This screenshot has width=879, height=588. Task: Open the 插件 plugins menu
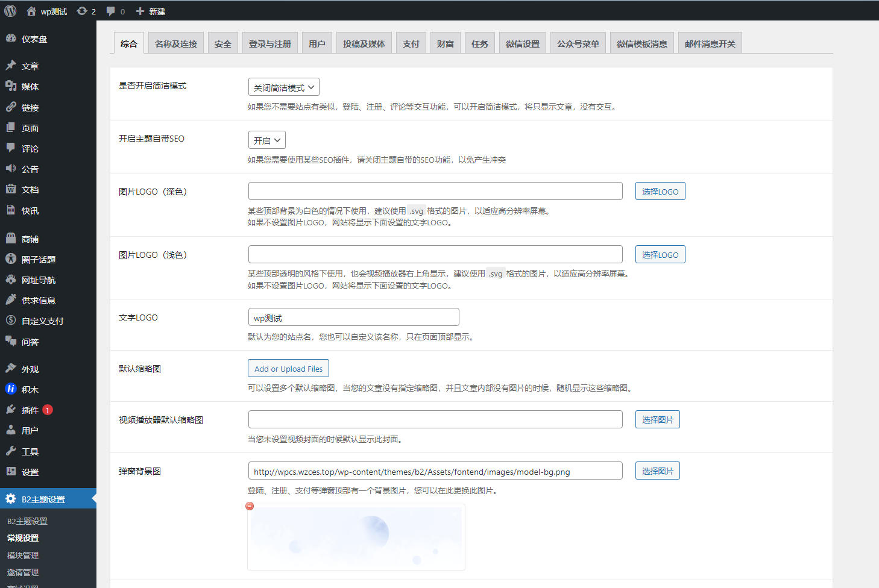(30, 410)
